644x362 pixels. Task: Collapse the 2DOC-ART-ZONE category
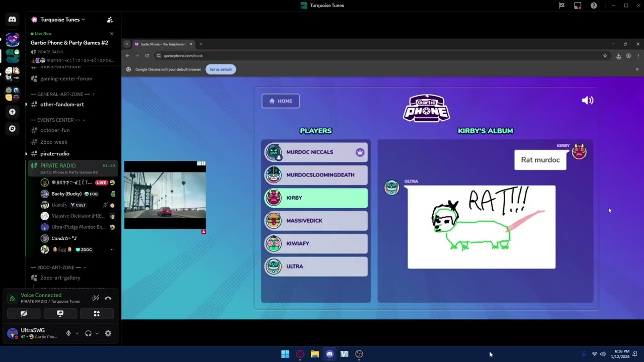tap(58, 267)
